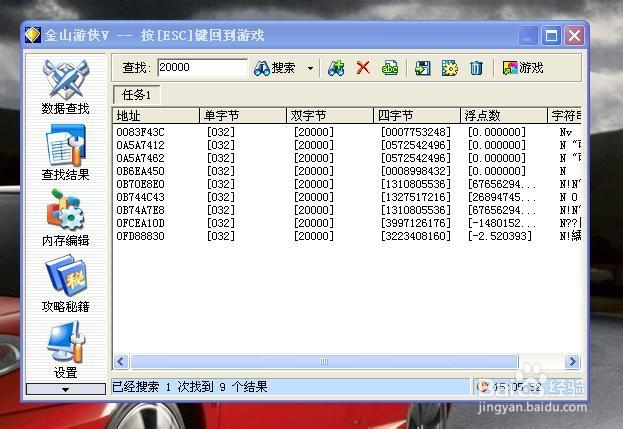This screenshot has width=623, height=429.
Task: Click the 金山游侠 title bar app icon
Action: (x=33, y=35)
